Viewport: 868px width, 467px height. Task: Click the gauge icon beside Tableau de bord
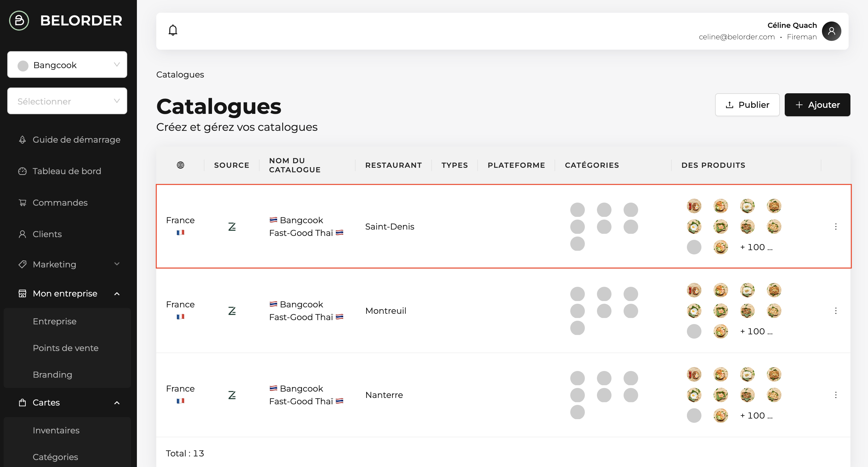[22, 171]
